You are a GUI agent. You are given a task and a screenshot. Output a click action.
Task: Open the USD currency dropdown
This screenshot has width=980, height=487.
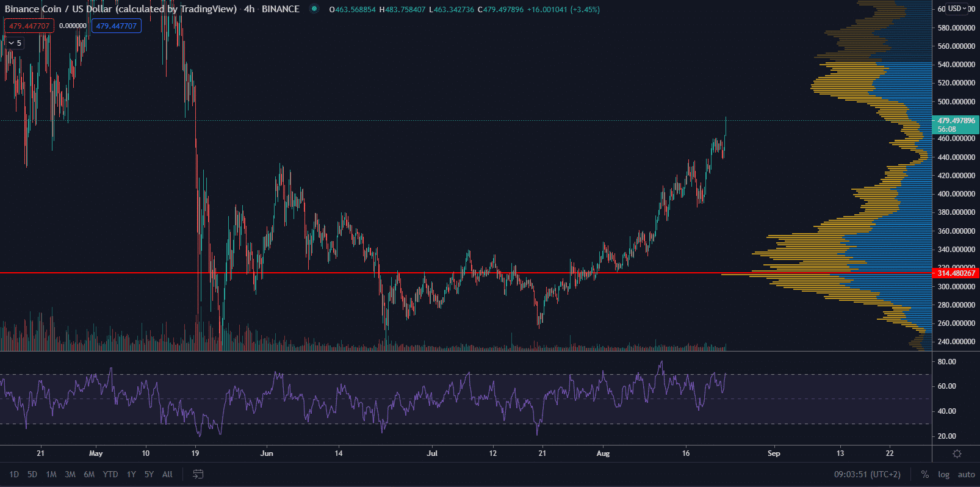(956, 9)
